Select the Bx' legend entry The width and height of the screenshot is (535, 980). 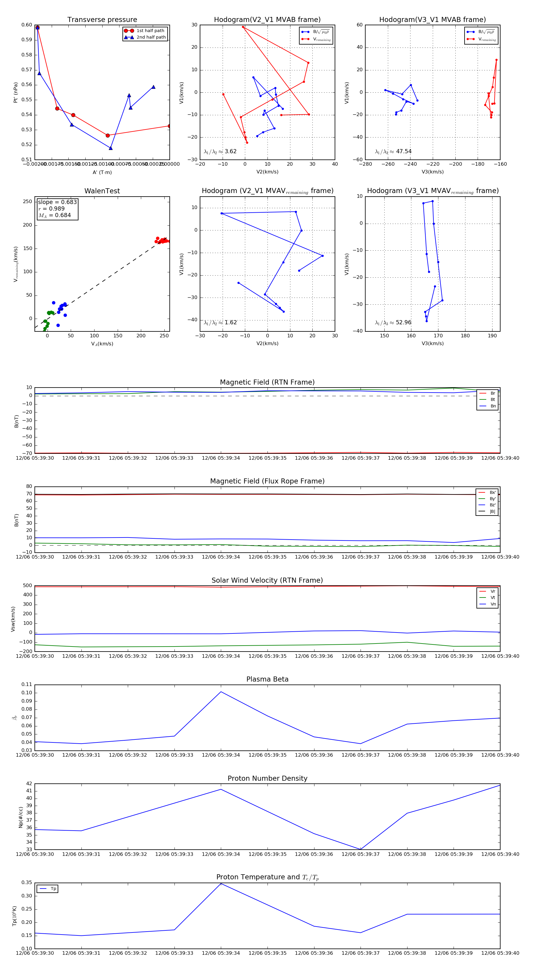click(487, 492)
